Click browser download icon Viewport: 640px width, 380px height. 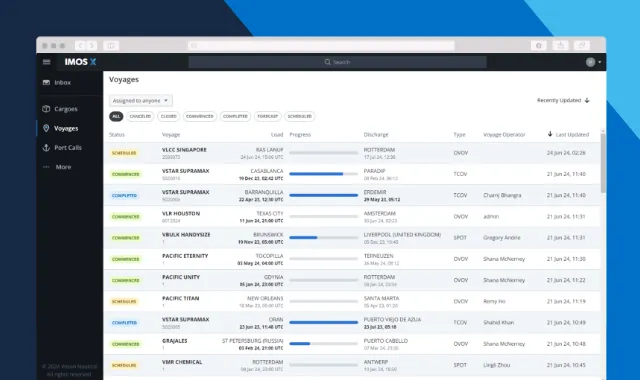tap(539, 45)
